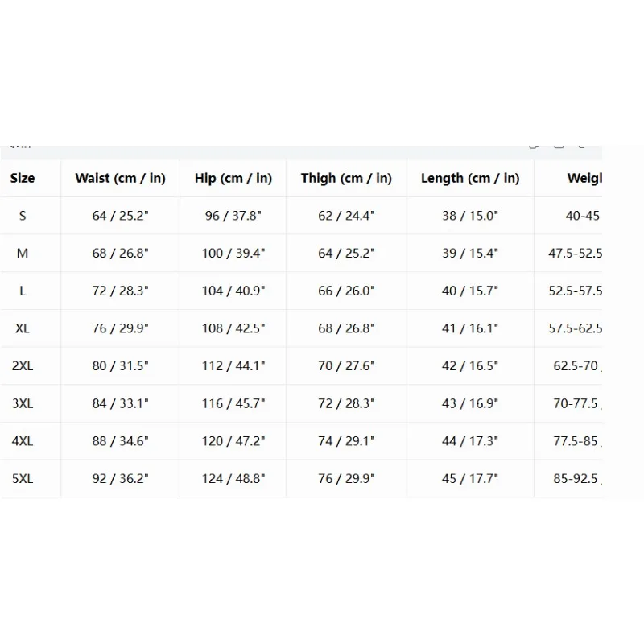
Task: Select the M size row label
Action: point(23,254)
